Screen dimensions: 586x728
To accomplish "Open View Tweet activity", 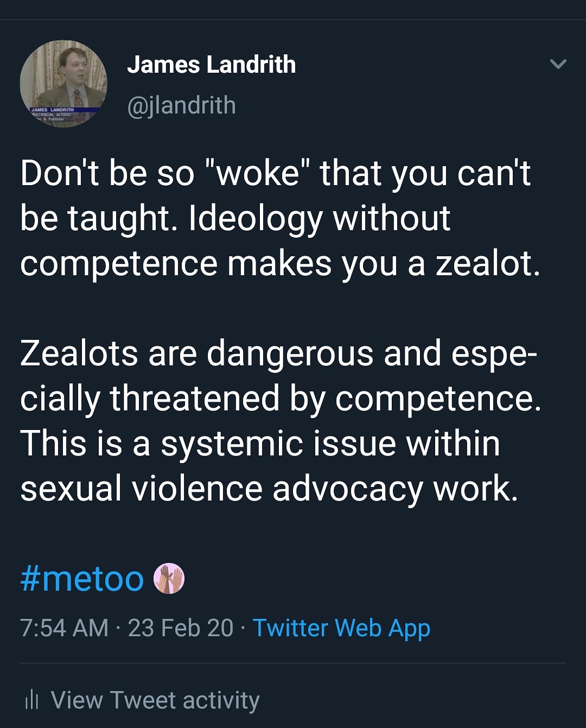I will coord(155,700).
